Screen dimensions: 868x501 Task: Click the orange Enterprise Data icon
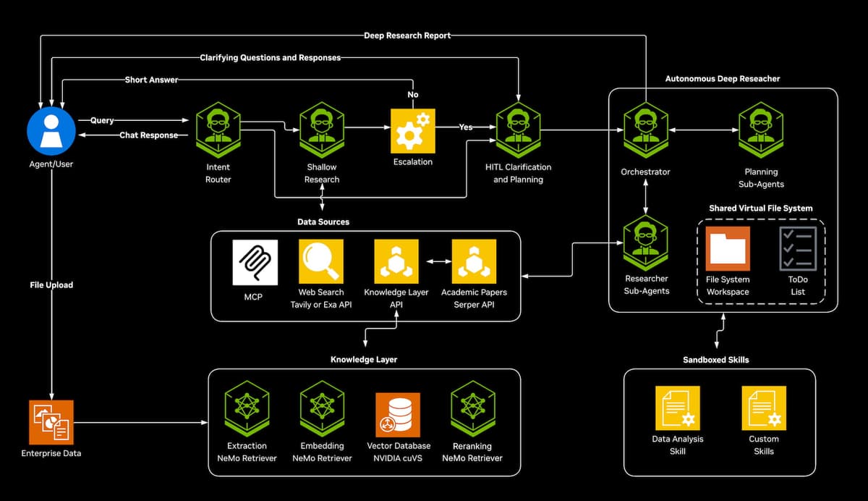coord(51,422)
